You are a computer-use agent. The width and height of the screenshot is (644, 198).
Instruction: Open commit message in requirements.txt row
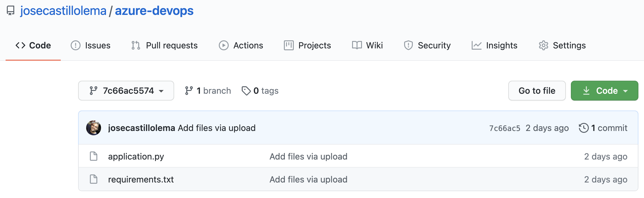[x=308, y=179]
